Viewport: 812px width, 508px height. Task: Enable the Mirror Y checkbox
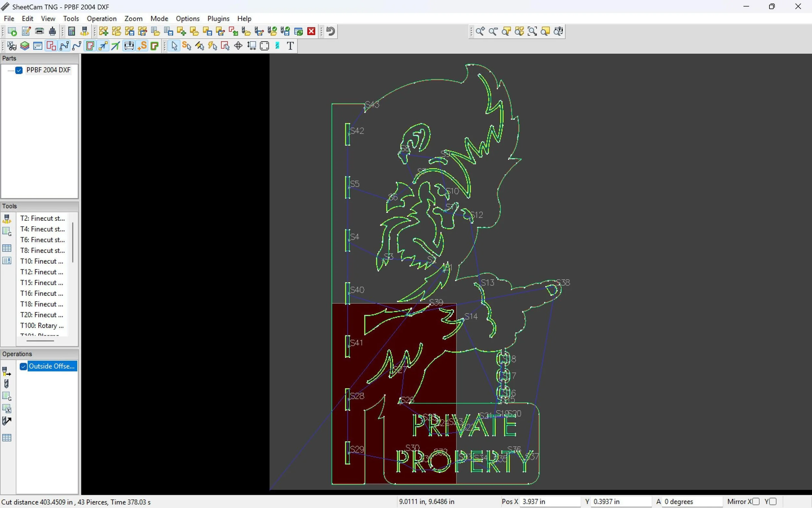(773, 501)
